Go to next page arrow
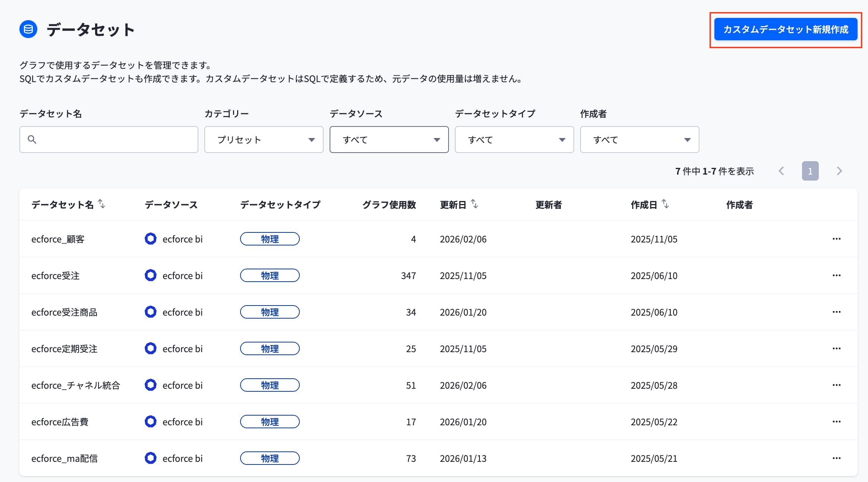Screen dimensions: 868x482 (x=839, y=171)
